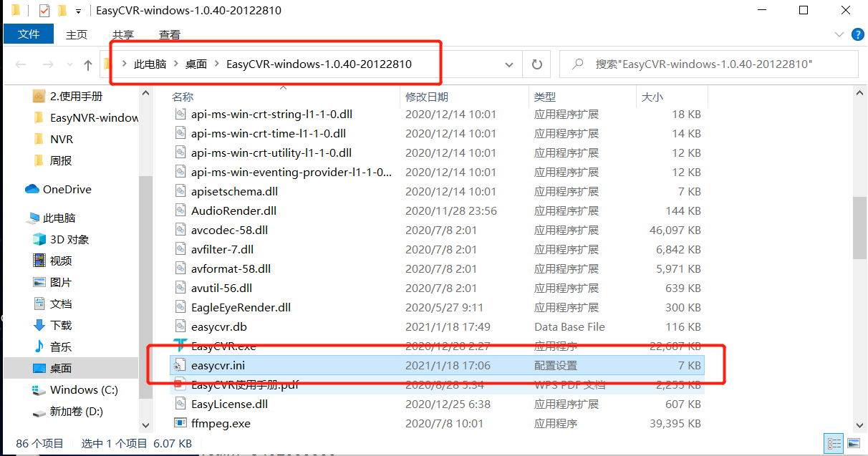Click the search box for EasyCVR-windows-1.0.40-20122810
Image resolution: width=868 pixels, height=456 pixels.
coord(708,64)
